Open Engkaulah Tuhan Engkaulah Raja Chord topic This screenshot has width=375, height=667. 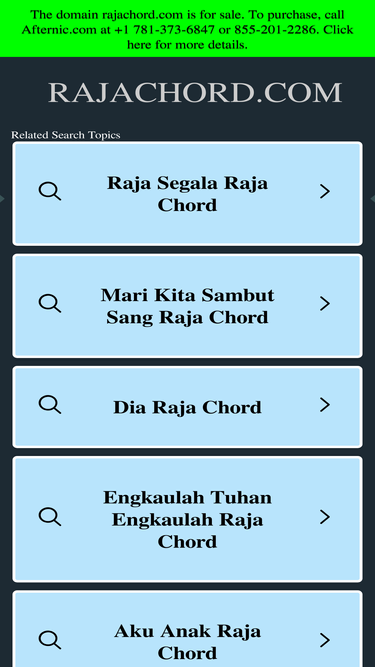pyautogui.click(x=187, y=519)
